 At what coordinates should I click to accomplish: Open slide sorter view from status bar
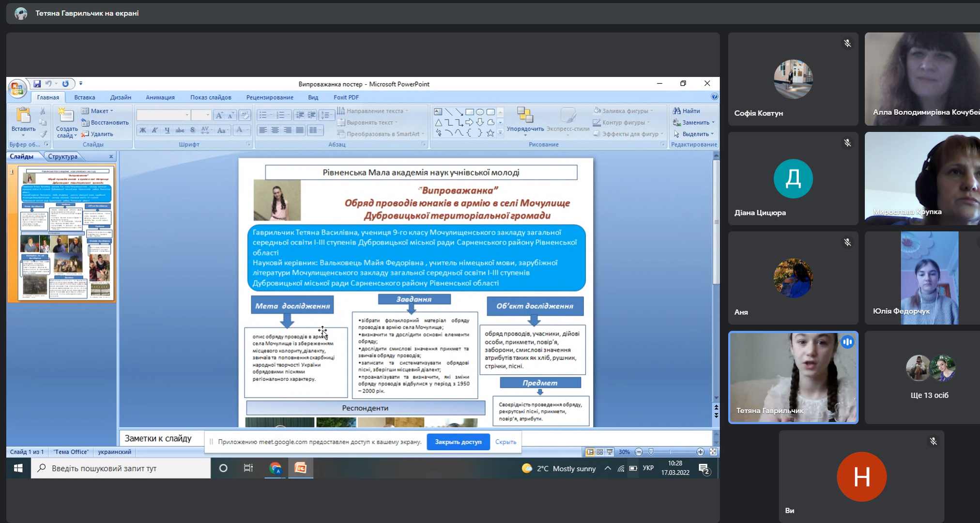[600, 452]
